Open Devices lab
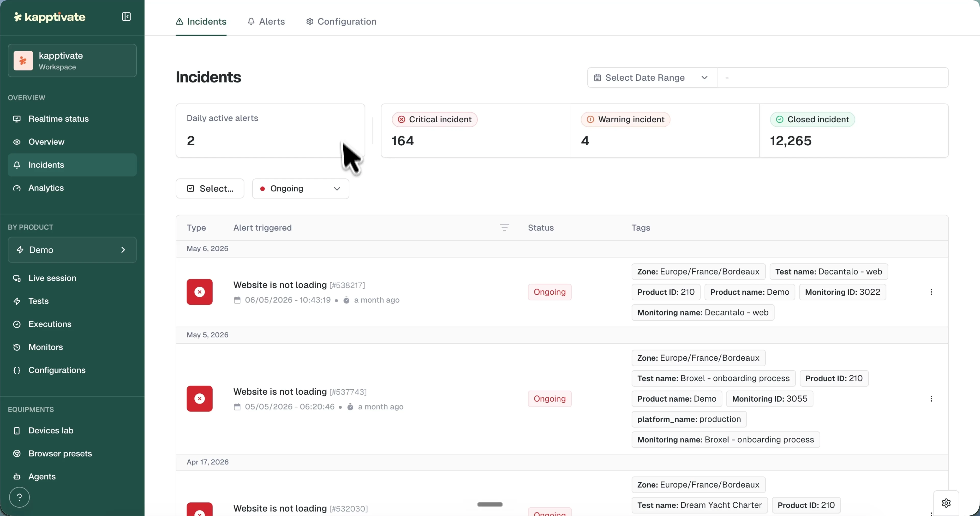980x516 pixels. pos(72,431)
